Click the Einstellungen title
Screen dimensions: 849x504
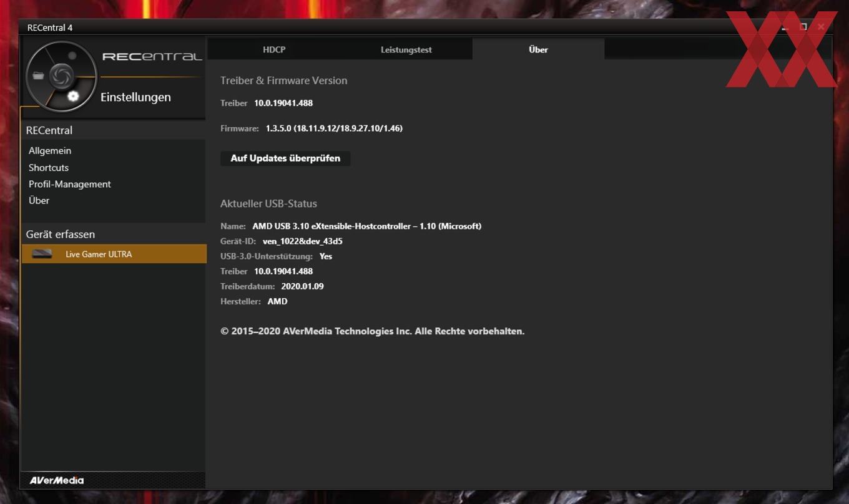coord(135,97)
